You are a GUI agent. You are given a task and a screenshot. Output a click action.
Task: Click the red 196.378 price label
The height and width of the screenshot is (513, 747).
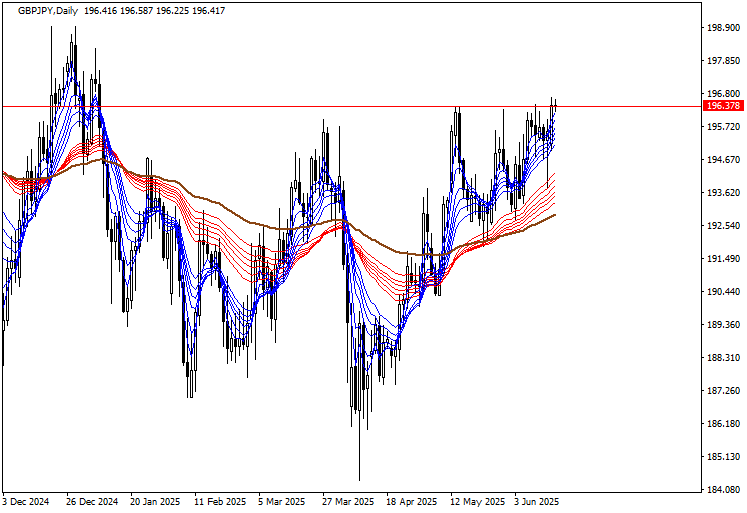point(723,106)
